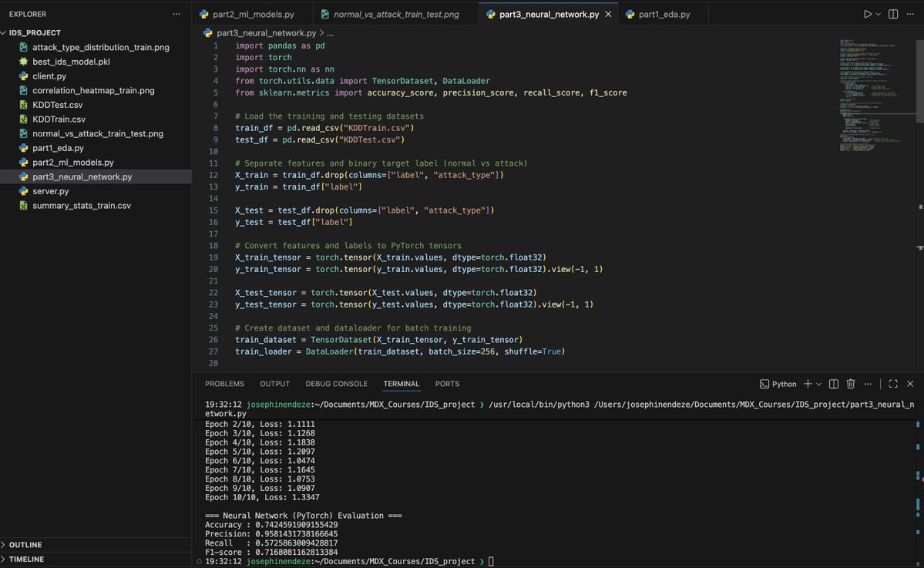
Task: Open server.py file
Action: click(51, 191)
